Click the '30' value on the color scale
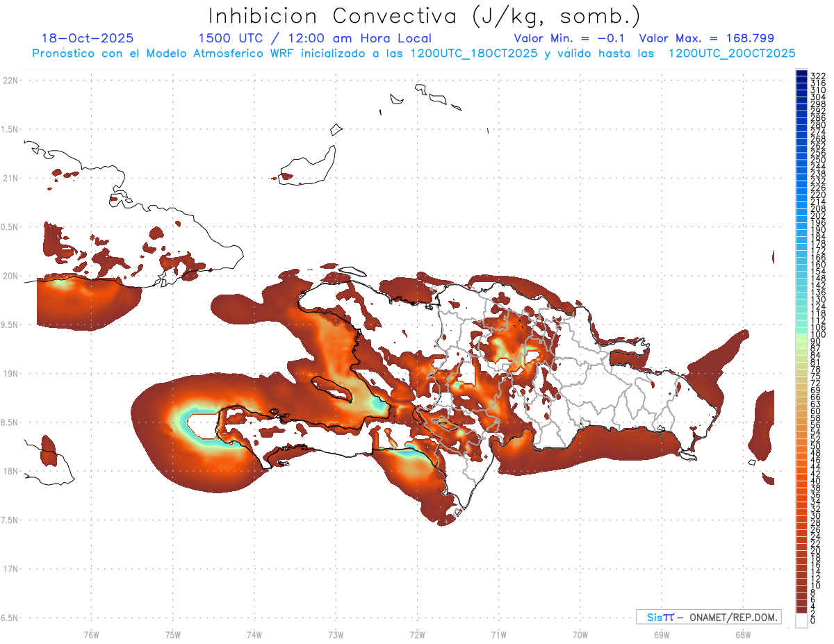The height and width of the screenshot is (644, 834). click(815, 515)
